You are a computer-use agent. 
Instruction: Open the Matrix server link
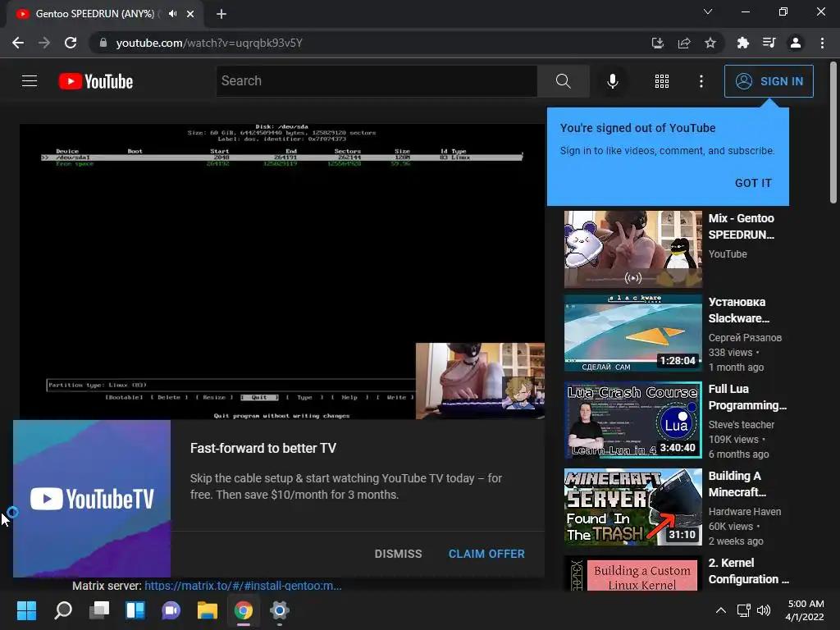coord(243,586)
